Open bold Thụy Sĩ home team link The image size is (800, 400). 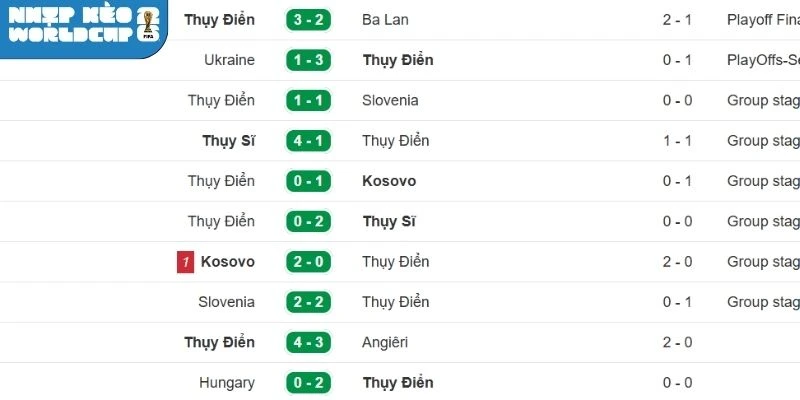pos(228,141)
